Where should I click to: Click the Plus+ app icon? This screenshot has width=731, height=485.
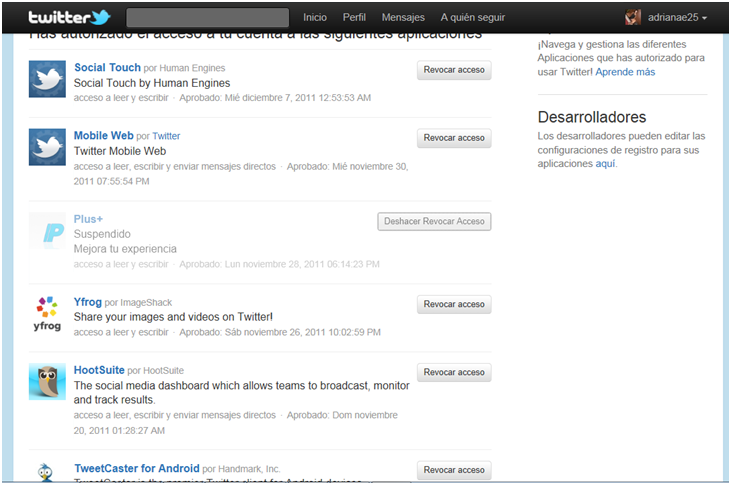47,230
